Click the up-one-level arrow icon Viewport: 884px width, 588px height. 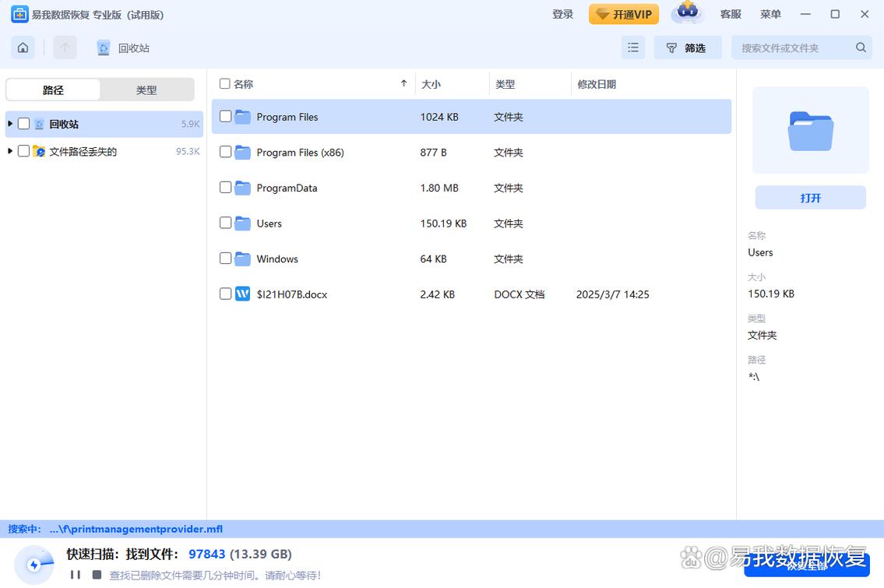coord(65,48)
